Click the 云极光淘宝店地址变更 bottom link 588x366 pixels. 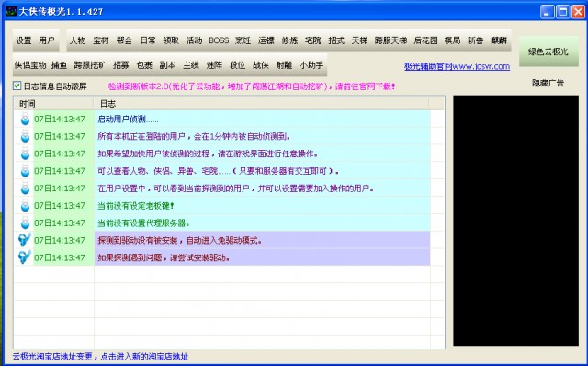click(x=100, y=356)
